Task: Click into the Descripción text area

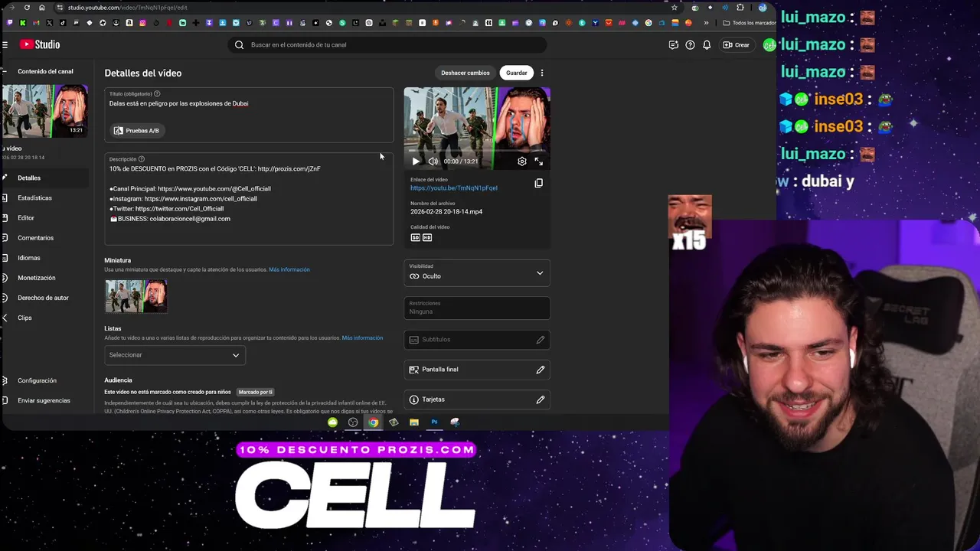Action: 250,199
